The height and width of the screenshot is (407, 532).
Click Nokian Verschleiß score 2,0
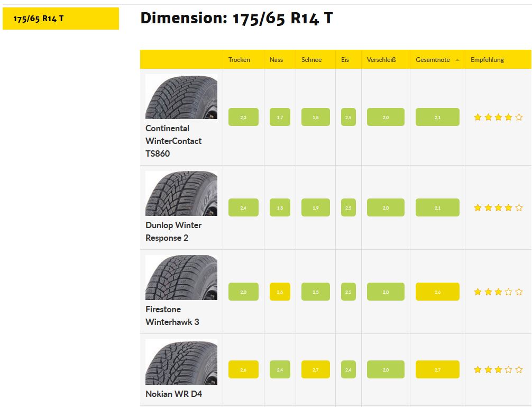(386, 369)
